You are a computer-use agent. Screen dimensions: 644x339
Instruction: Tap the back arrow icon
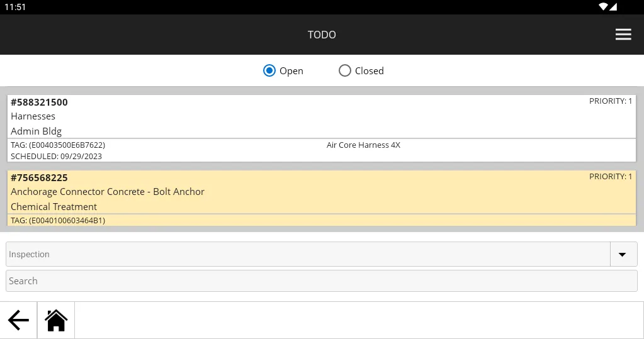pyautogui.click(x=18, y=320)
